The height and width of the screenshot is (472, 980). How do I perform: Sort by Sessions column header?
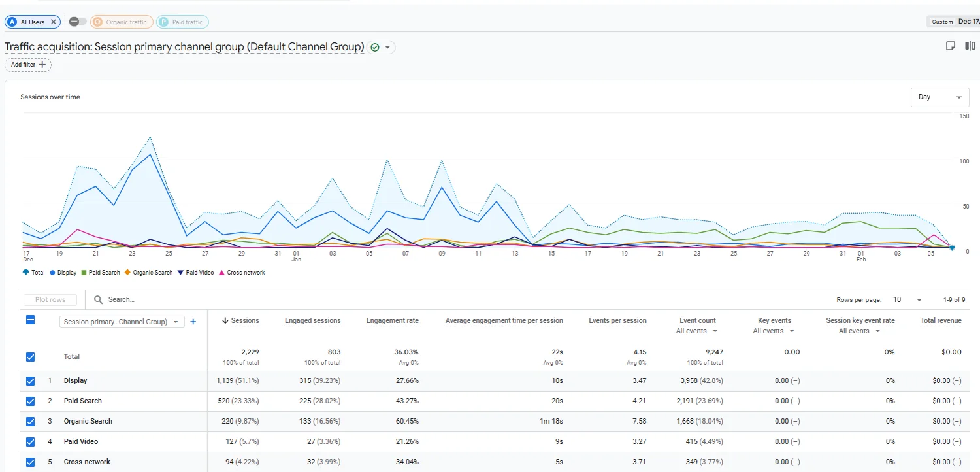tap(245, 321)
